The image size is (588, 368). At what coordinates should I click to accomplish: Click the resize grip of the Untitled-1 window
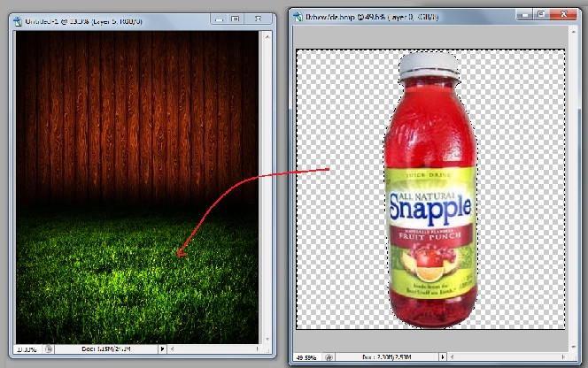[267, 349]
